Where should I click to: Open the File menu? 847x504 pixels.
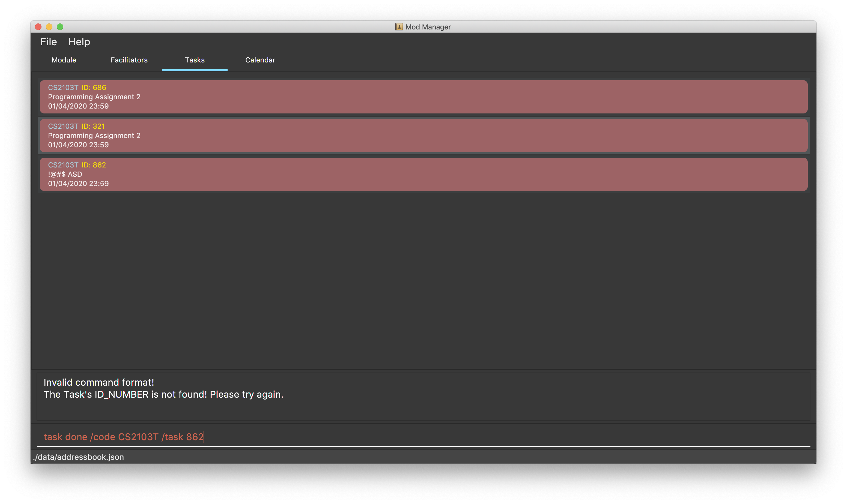(49, 42)
